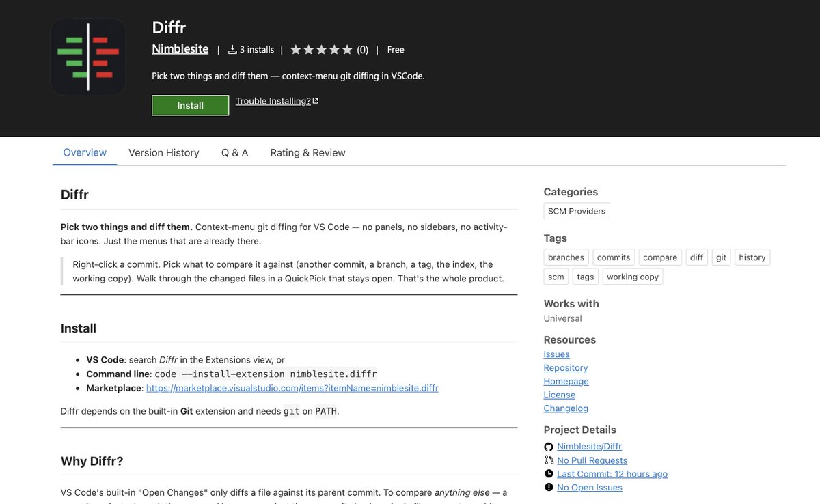The height and width of the screenshot is (504, 820).
Task: Click the branches tag
Action: coord(566,257)
